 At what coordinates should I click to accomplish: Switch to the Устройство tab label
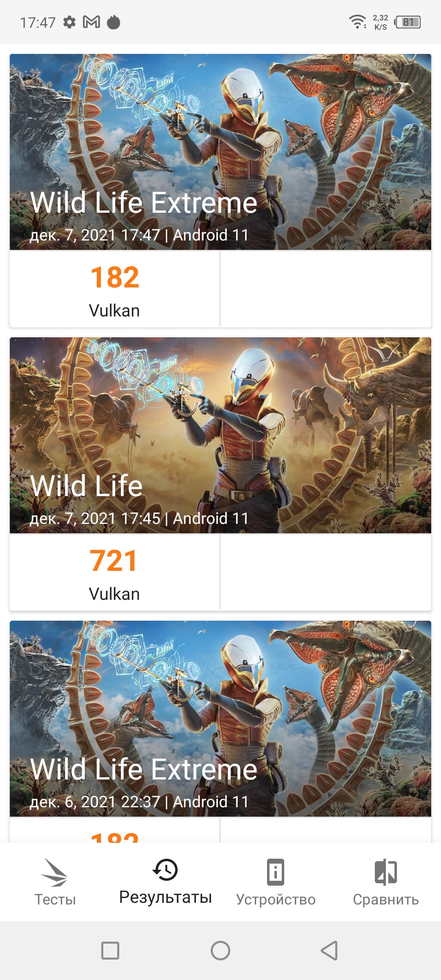pos(276,900)
